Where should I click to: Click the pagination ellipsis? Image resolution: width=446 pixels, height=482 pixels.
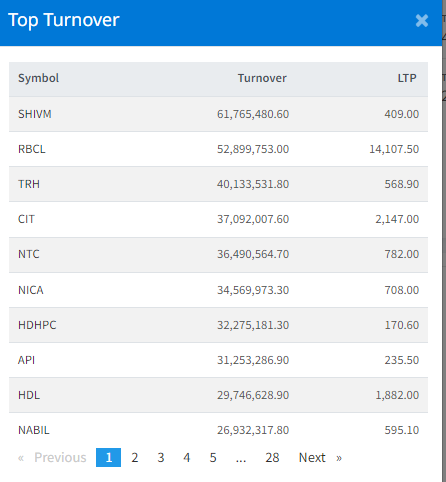(x=241, y=457)
